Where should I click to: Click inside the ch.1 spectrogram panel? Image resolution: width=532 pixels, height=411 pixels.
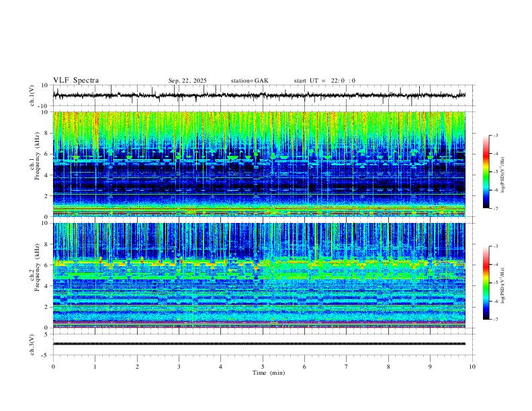(259, 164)
